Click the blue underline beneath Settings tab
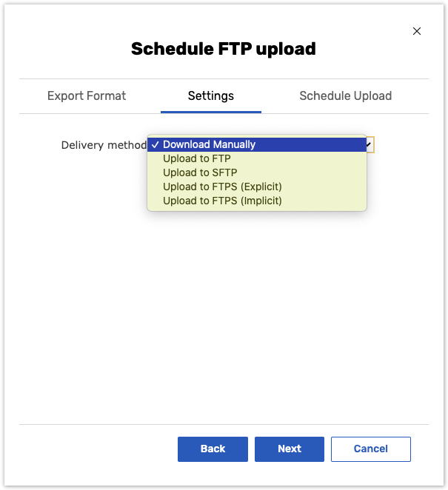The width and height of the screenshot is (448, 490). [211, 112]
